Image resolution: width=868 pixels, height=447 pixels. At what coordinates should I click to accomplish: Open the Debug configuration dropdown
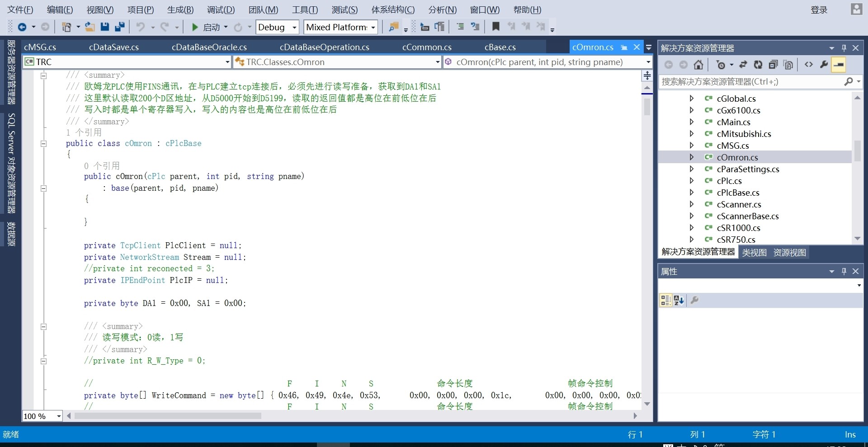coord(294,28)
